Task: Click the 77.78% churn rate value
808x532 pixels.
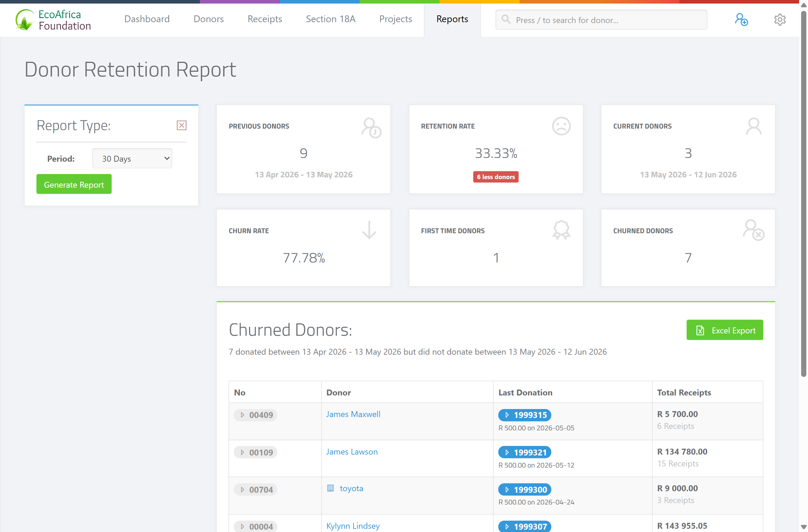Action: (x=304, y=258)
